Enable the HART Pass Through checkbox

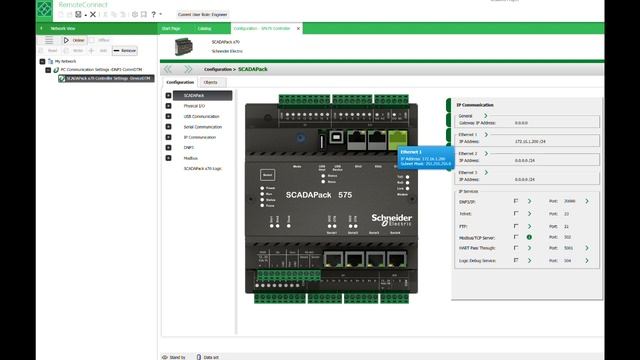pyautogui.click(x=516, y=248)
